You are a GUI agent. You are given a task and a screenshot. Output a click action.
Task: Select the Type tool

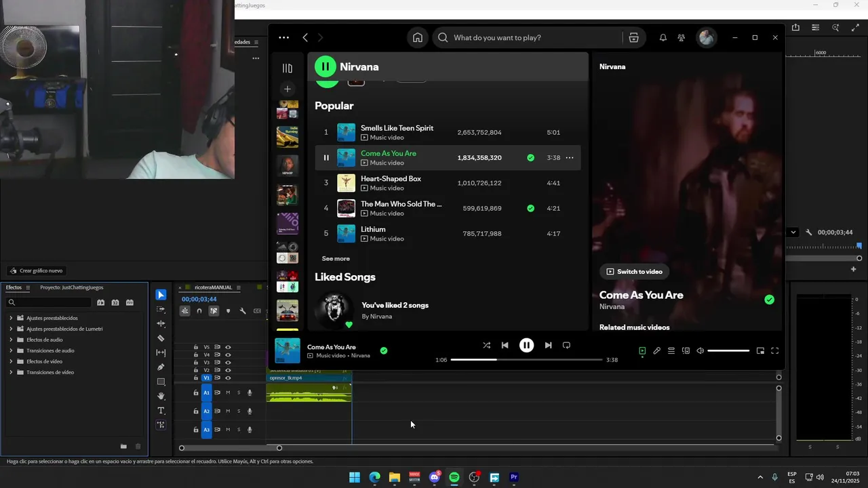click(161, 411)
